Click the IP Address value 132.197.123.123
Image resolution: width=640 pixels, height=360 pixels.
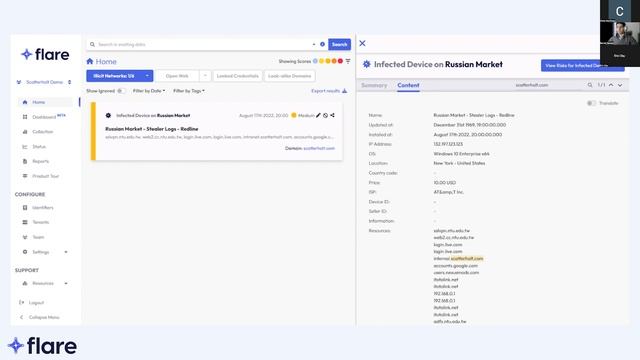(448, 144)
